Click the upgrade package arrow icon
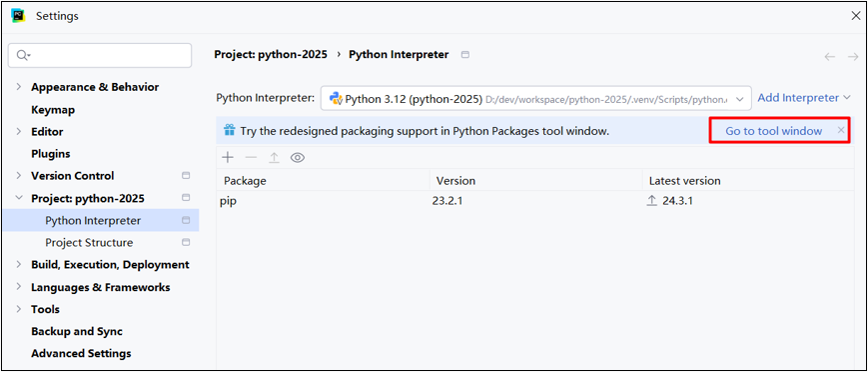Screen dimensions: 868x372 tap(274, 157)
